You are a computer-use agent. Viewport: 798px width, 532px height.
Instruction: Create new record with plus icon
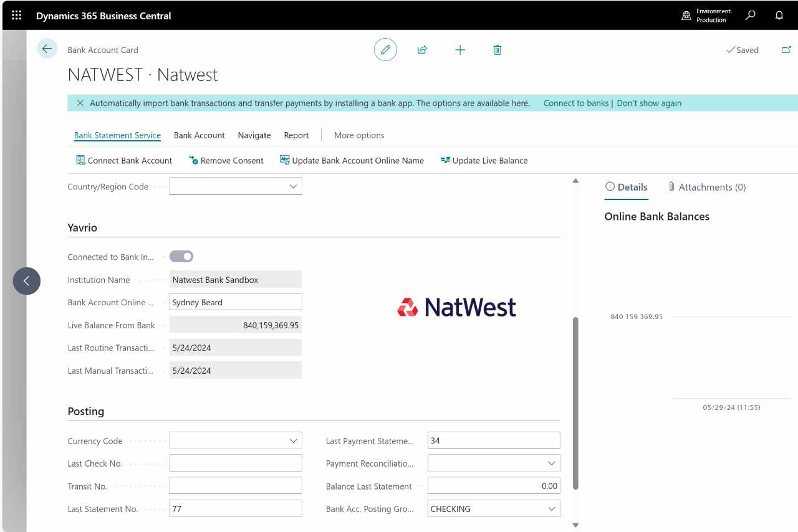[x=460, y=50]
